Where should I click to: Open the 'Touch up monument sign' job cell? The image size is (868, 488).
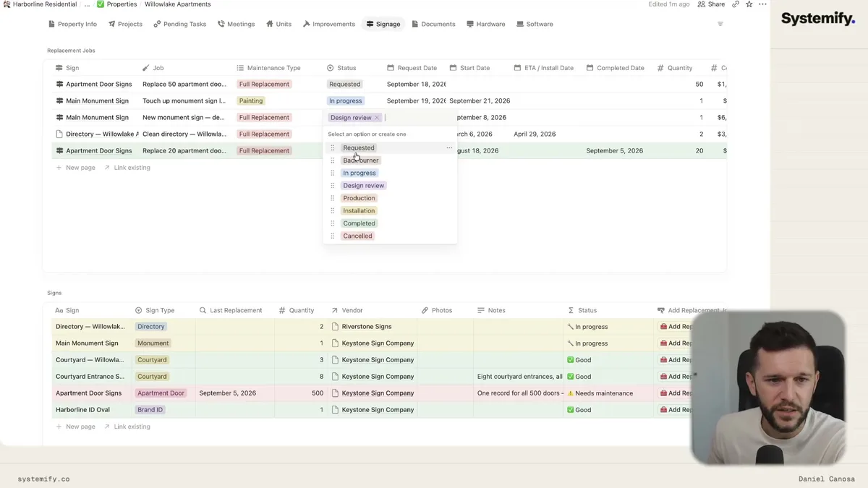click(x=186, y=101)
